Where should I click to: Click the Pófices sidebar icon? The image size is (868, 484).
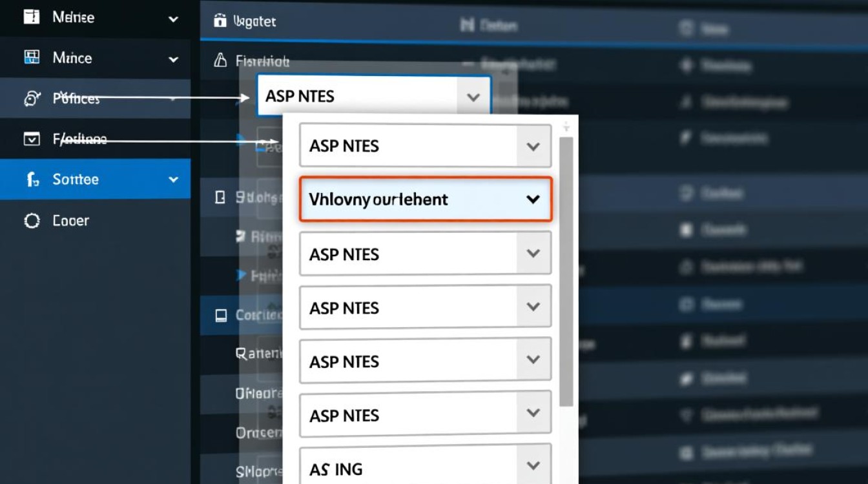click(31, 99)
